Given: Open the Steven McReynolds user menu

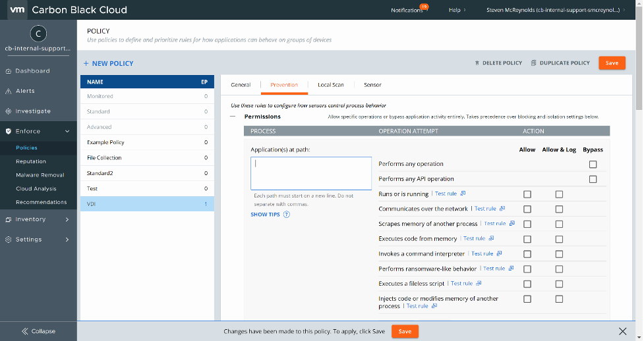Looking at the screenshot, I should click(x=556, y=10).
